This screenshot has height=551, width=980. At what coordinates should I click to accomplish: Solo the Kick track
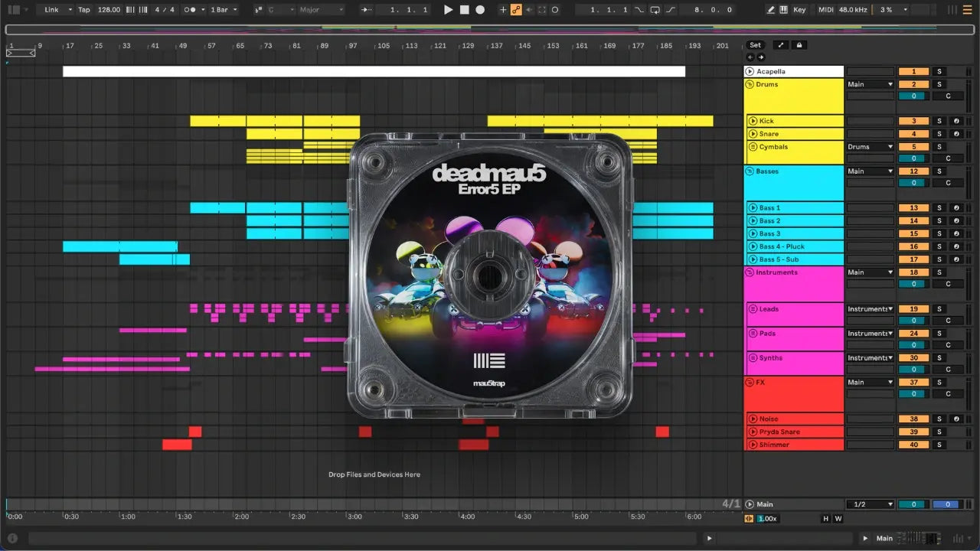click(939, 121)
